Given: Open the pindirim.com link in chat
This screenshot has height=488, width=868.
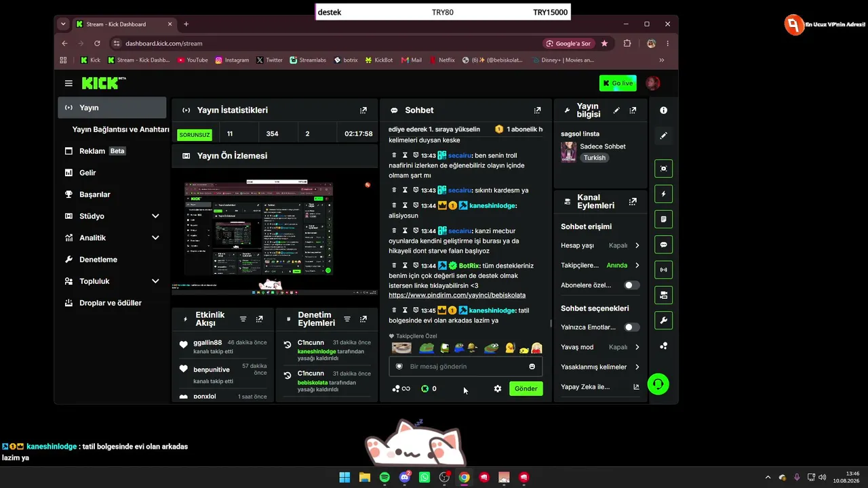Looking at the screenshot, I should pos(457,296).
